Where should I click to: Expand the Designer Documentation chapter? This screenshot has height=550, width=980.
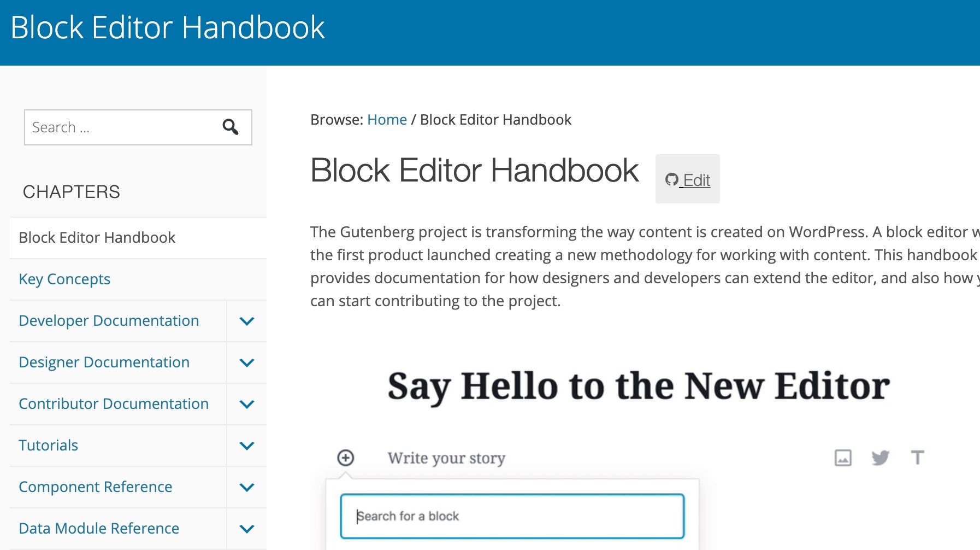click(x=247, y=362)
